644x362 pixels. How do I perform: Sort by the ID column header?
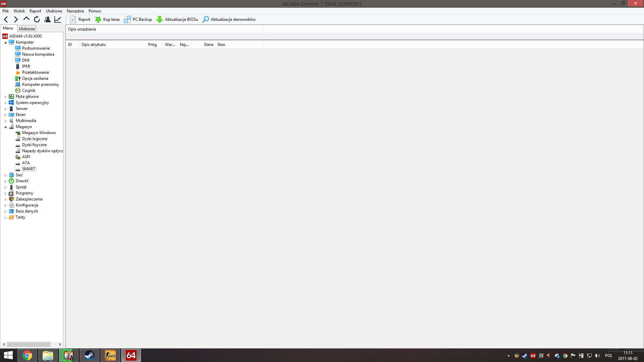(72, 45)
